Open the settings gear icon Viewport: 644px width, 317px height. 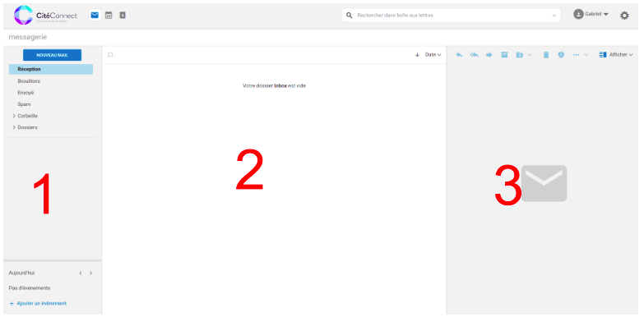pos(624,16)
